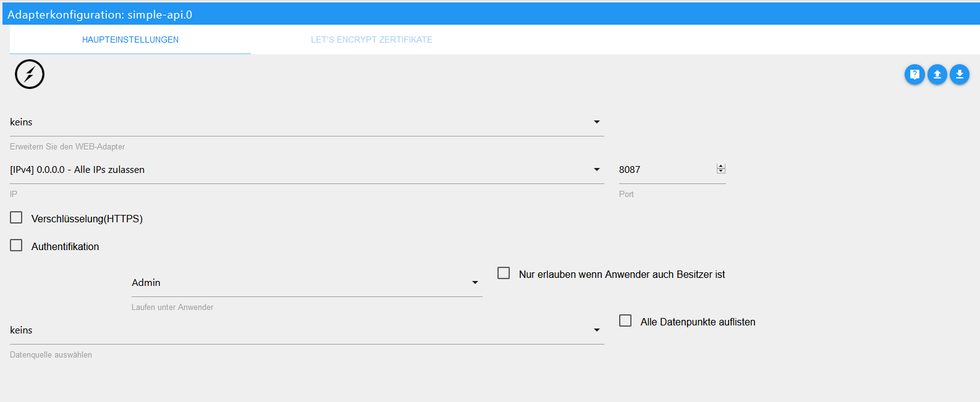
Task: Check 'Nur erlauben wenn Anwender auch Besitzer ist'
Action: pyautogui.click(x=504, y=274)
